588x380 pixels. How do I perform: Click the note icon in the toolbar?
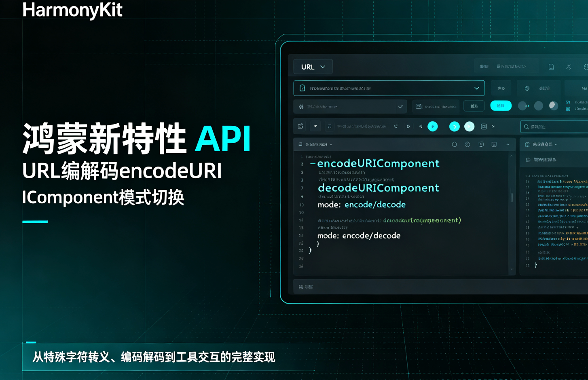(330, 127)
